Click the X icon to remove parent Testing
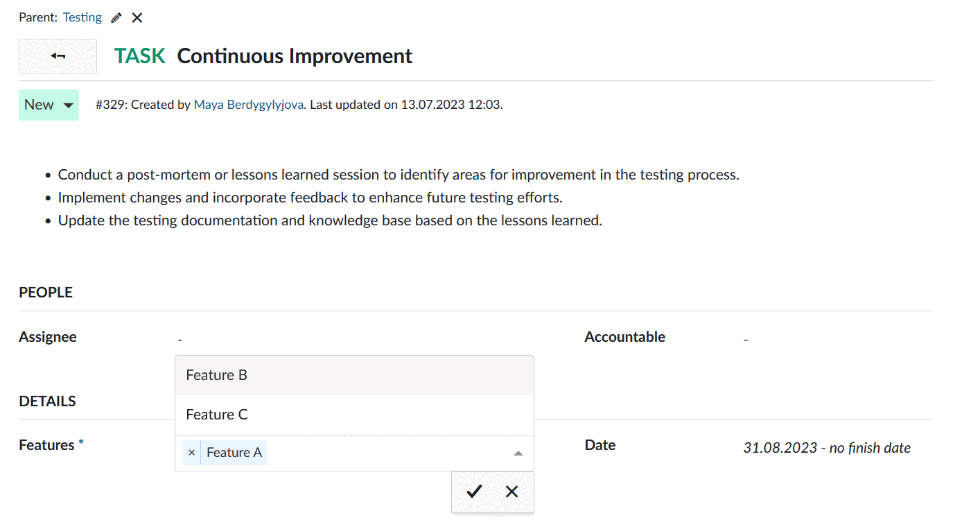This screenshot has height=529, width=980. (x=137, y=17)
